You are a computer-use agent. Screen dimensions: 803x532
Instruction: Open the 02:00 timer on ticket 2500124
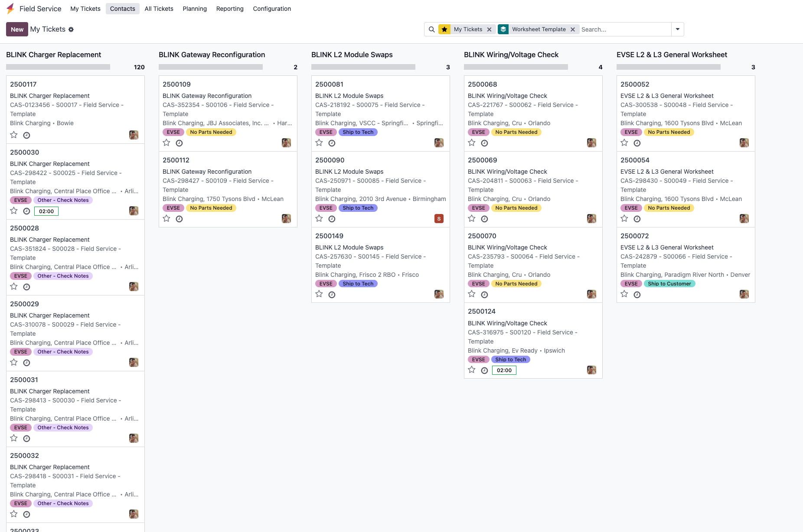coord(504,370)
